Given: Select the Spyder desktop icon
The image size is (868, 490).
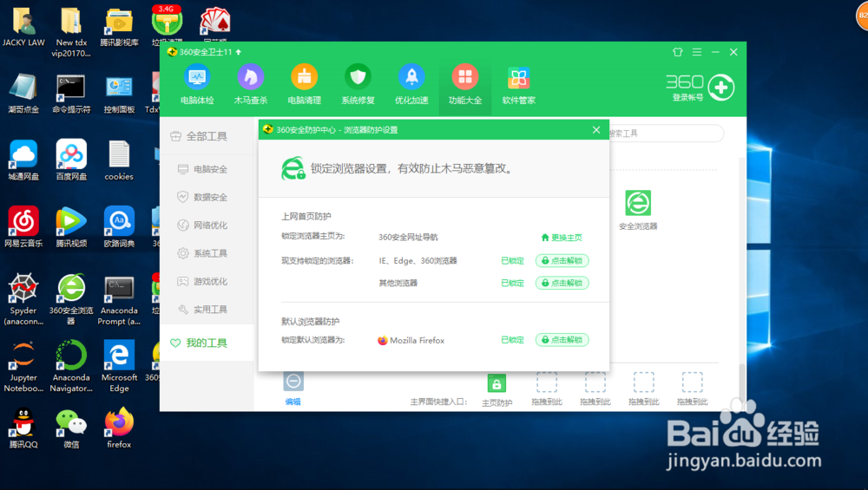Looking at the screenshot, I should point(23,299).
